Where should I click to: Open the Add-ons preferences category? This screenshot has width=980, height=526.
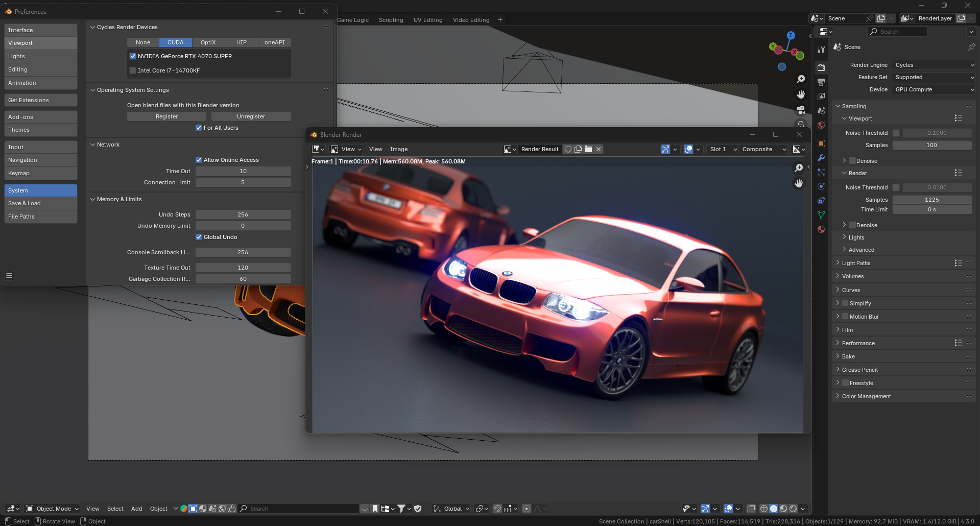click(41, 117)
